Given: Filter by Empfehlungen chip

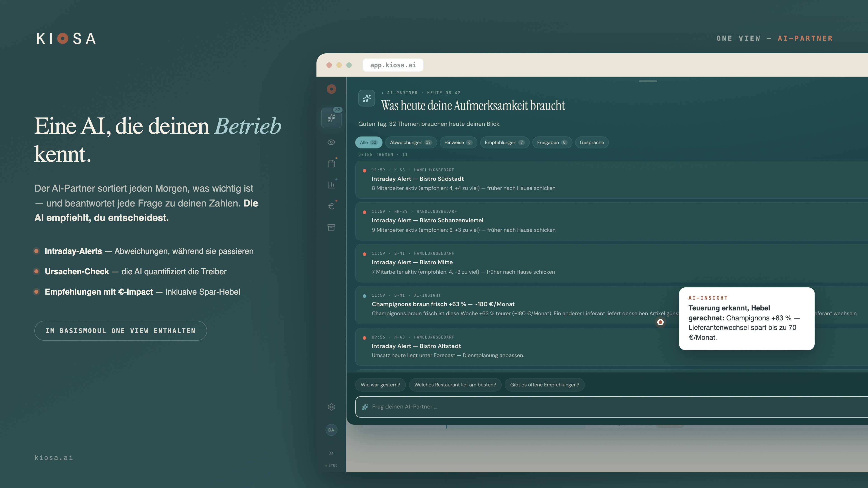Looking at the screenshot, I should pyautogui.click(x=505, y=143).
